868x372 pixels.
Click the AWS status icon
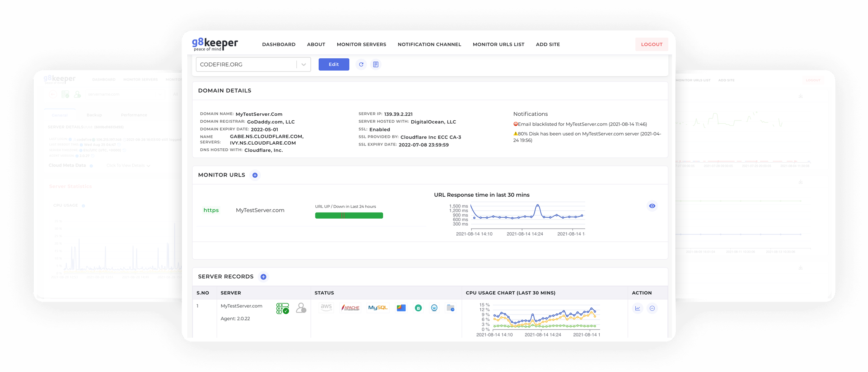(326, 307)
